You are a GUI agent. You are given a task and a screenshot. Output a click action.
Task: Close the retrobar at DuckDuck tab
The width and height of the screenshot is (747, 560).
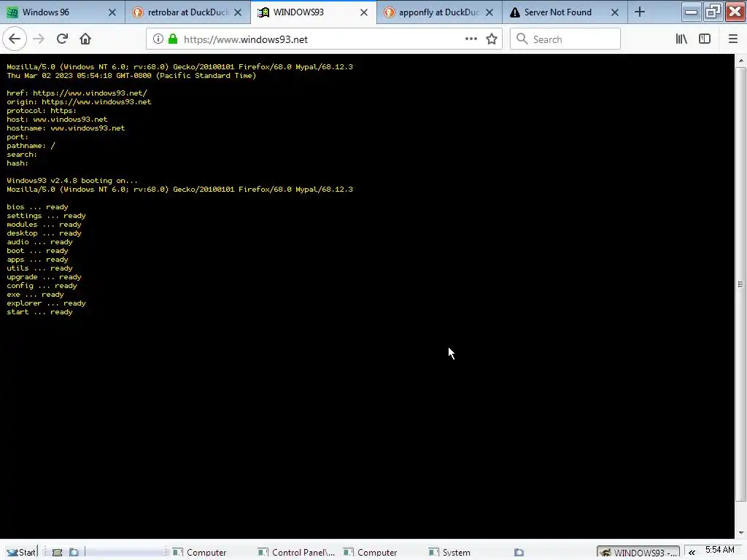[x=238, y=12]
